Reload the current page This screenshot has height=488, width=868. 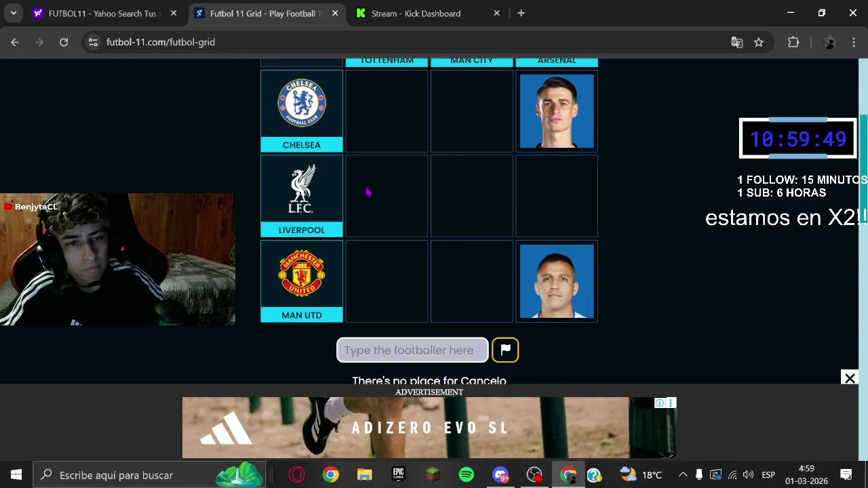pos(64,42)
